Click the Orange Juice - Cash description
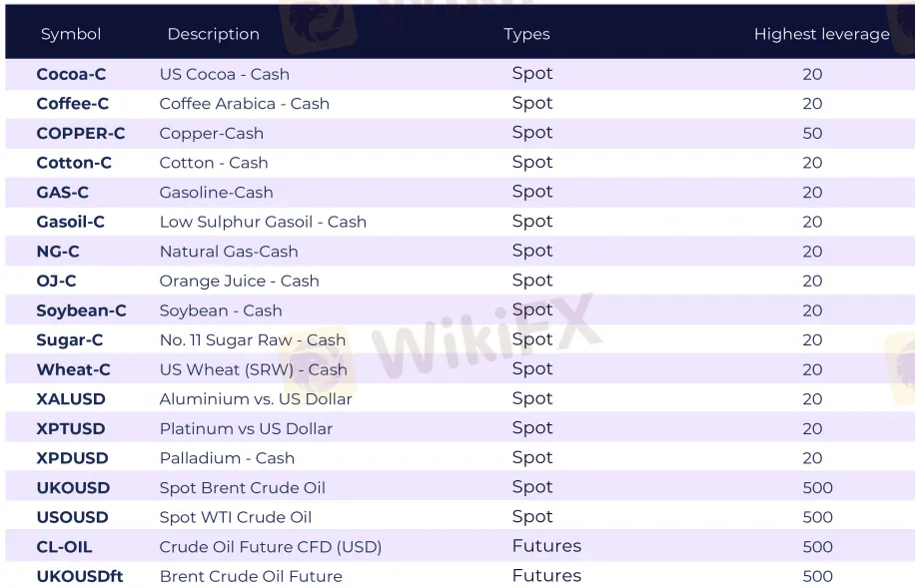915x588 pixels. pyautogui.click(x=240, y=282)
